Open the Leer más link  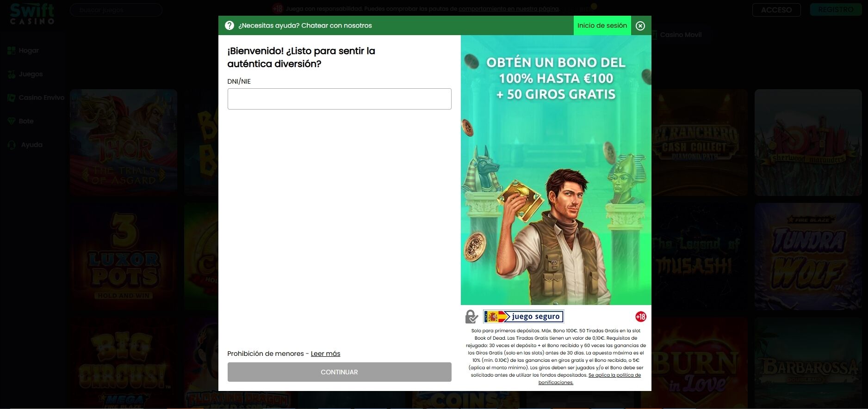tap(325, 354)
